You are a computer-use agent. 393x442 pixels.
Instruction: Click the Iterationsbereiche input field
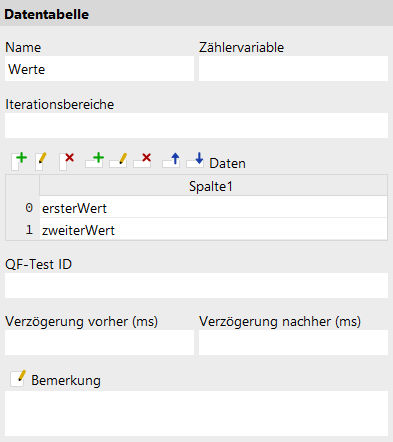click(196, 126)
